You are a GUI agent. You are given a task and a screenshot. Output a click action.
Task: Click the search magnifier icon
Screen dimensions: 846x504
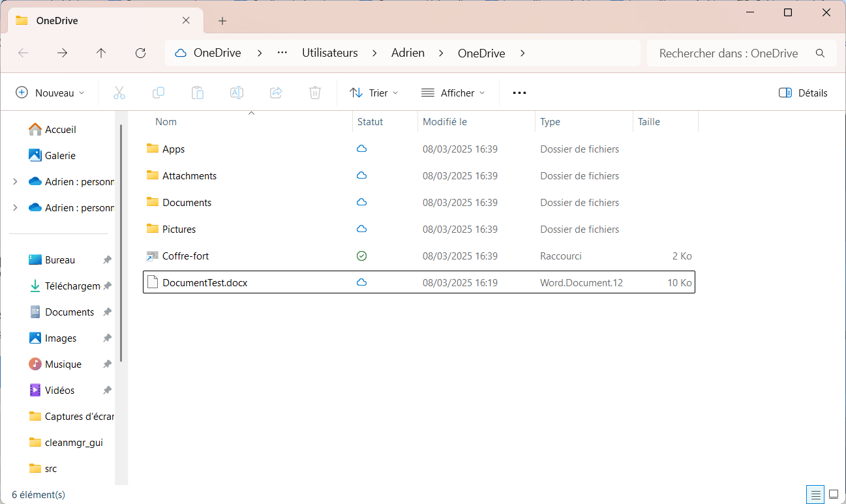pos(821,53)
